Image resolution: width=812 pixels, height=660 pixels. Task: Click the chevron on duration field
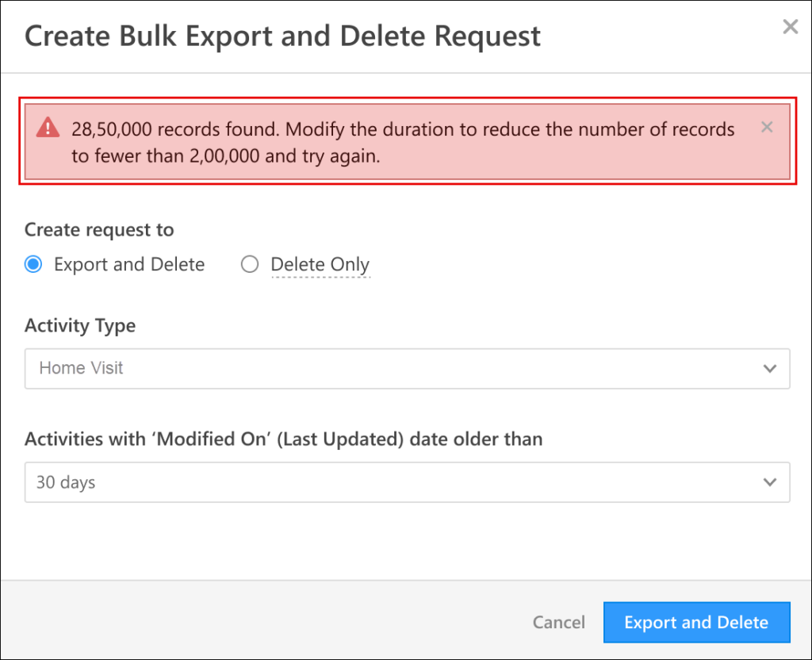pyautogui.click(x=769, y=482)
